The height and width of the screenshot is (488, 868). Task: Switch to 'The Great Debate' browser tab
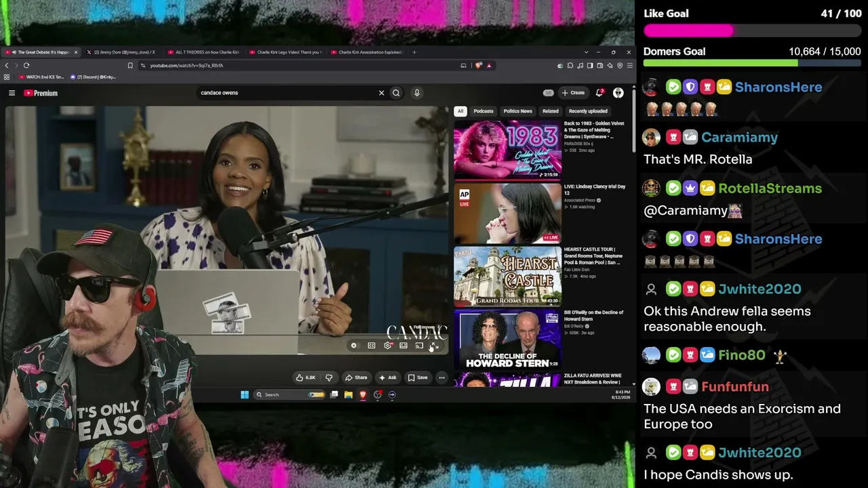(41, 52)
